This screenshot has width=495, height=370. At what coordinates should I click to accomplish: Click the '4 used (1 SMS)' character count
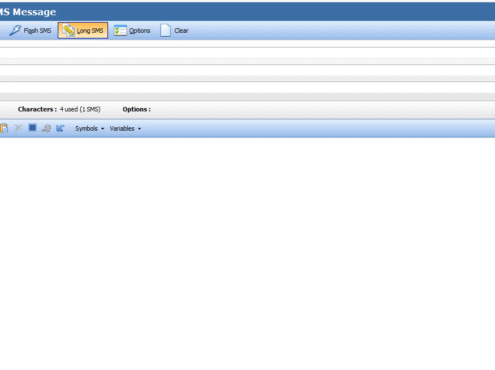coord(80,109)
